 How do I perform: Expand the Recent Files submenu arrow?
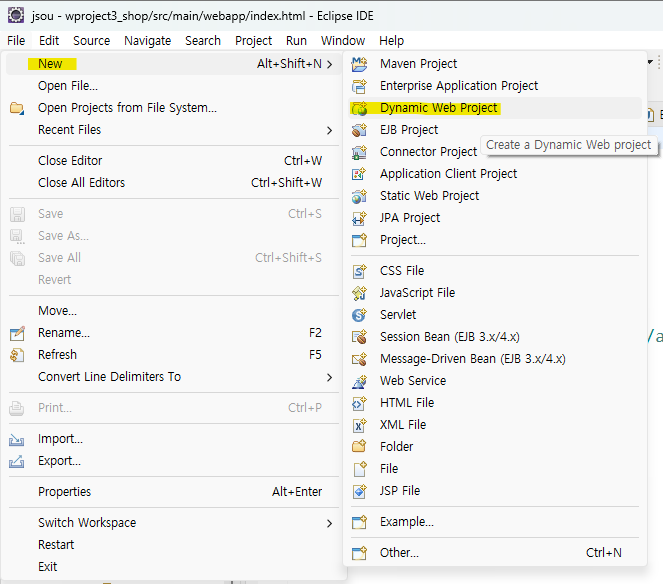[x=329, y=130]
